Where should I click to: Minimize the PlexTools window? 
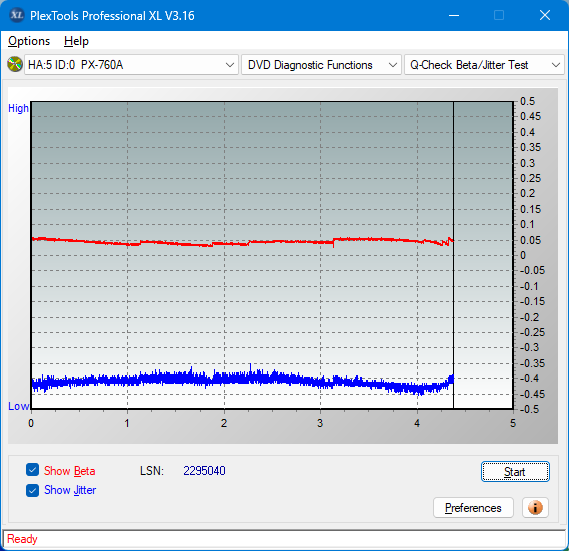pos(454,15)
